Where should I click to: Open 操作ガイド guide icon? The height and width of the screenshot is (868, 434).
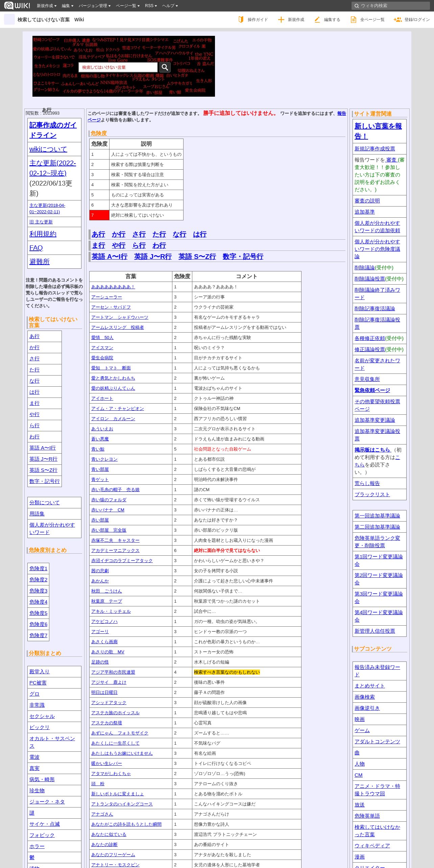241,20
